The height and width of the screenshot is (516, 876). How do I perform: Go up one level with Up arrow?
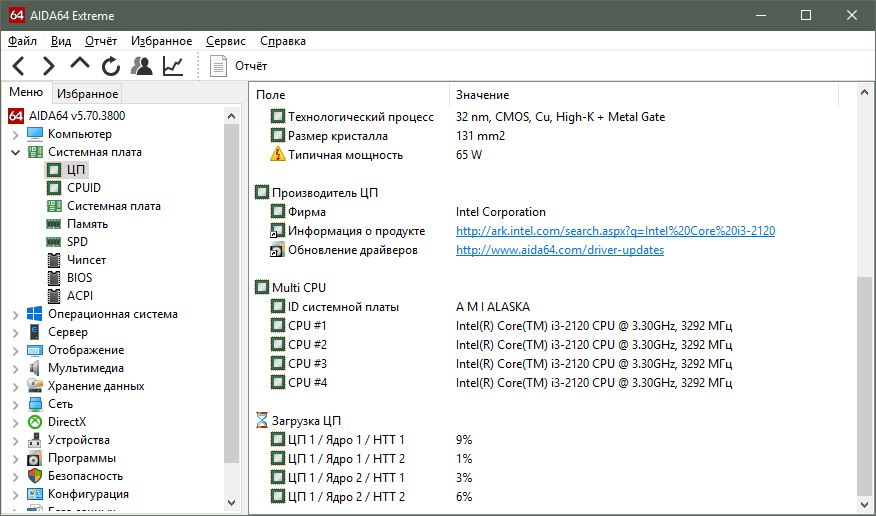[x=80, y=64]
